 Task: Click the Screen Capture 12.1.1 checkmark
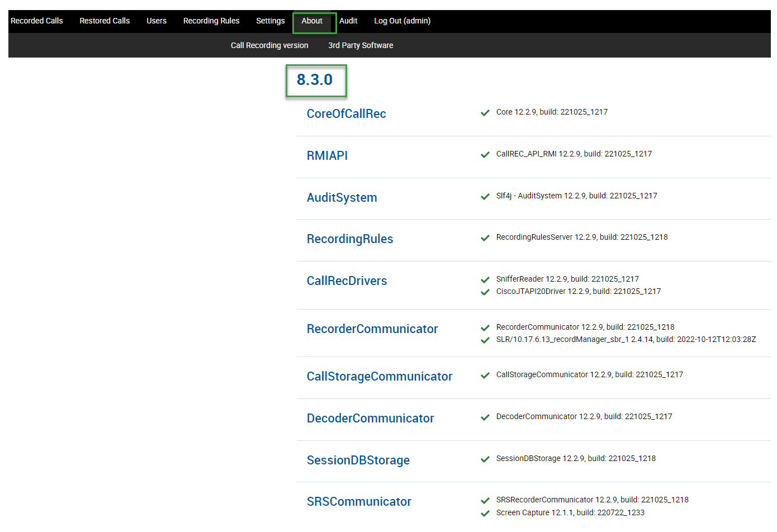click(485, 514)
